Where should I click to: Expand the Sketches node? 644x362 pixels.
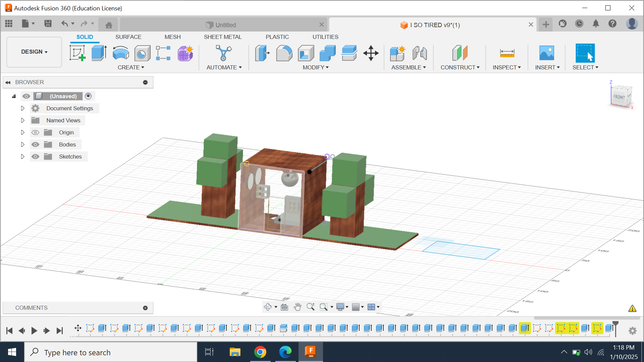click(x=22, y=157)
